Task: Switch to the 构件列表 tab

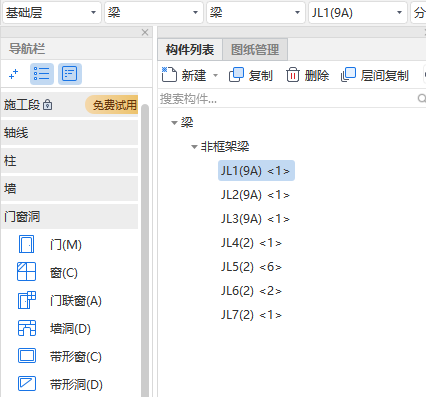Action: click(x=190, y=50)
